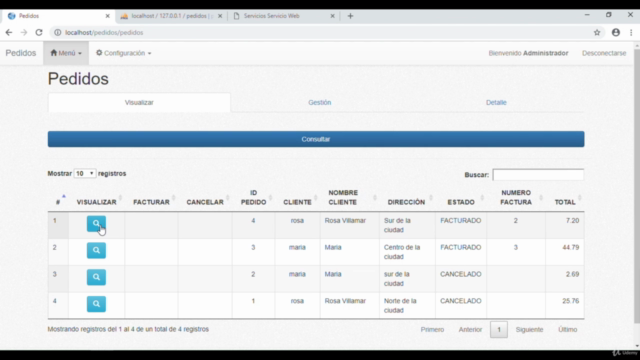This screenshot has width=640, height=360.
Task: Sort by TOTAL column header
Action: pos(565,198)
